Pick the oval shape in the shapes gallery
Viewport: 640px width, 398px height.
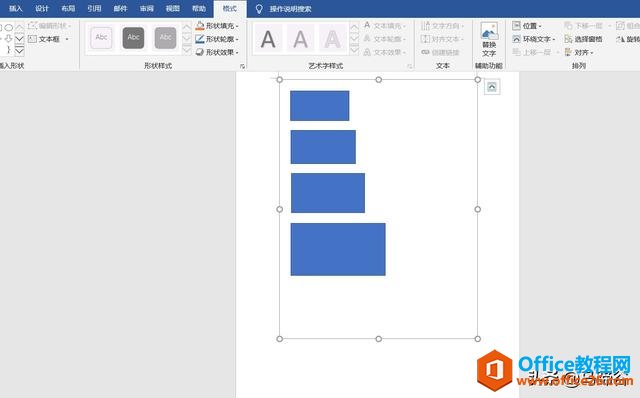(x=9, y=27)
